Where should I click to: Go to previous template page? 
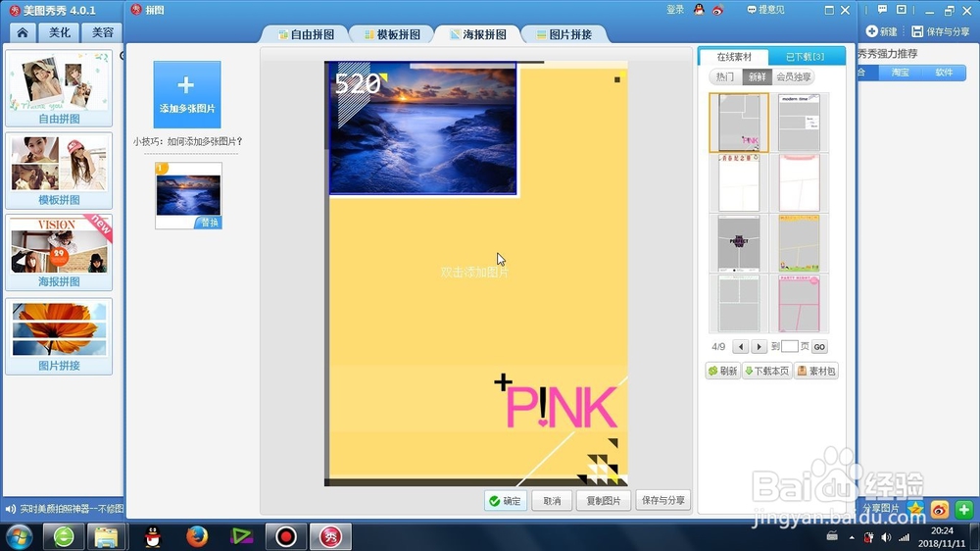coord(741,346)
